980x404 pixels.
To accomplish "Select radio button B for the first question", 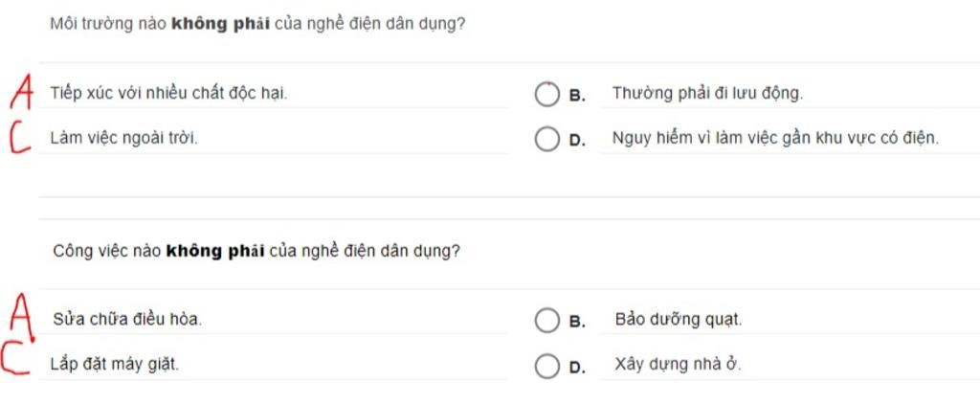I will tap(546, 95).
